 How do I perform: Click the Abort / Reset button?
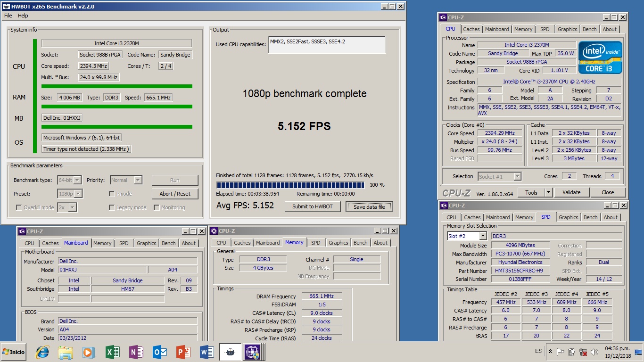(175, 194)
